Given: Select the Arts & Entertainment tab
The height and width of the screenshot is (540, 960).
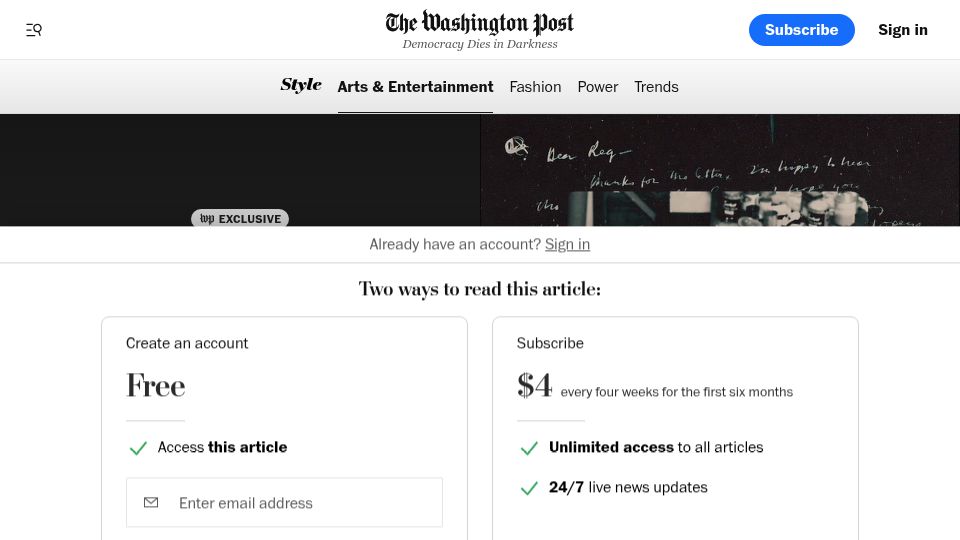Looking at the screenshot, I should [x=415, y=87].
